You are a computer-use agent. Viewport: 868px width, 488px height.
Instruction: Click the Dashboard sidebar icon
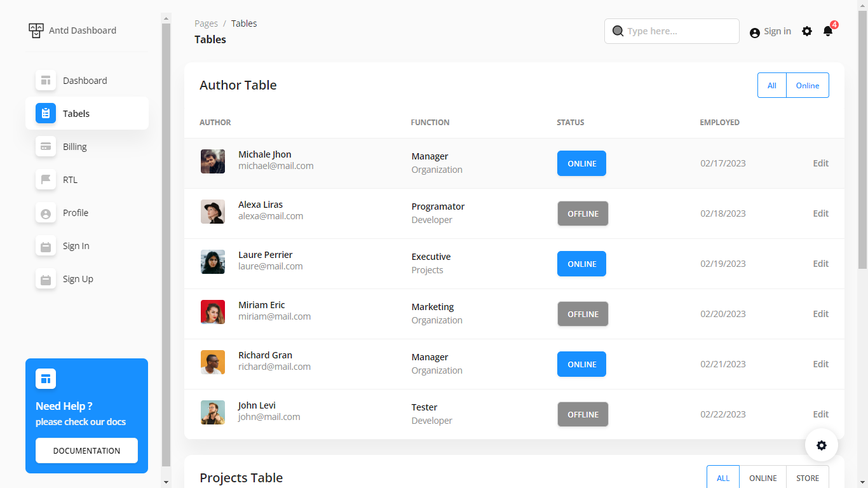(x=46, y=81)
